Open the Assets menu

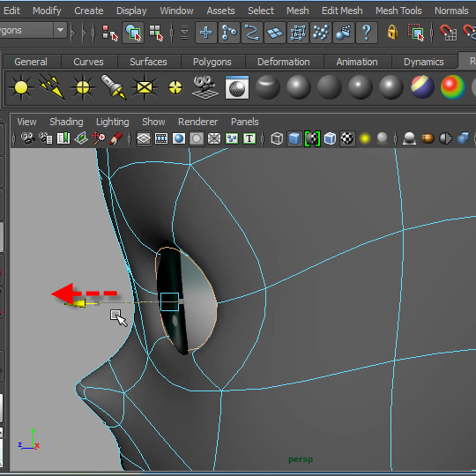click(x=220, y=11)
